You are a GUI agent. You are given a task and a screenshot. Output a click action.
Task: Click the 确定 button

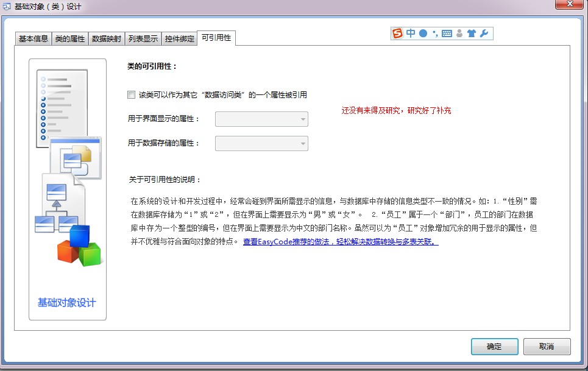(x=494, y=347)
